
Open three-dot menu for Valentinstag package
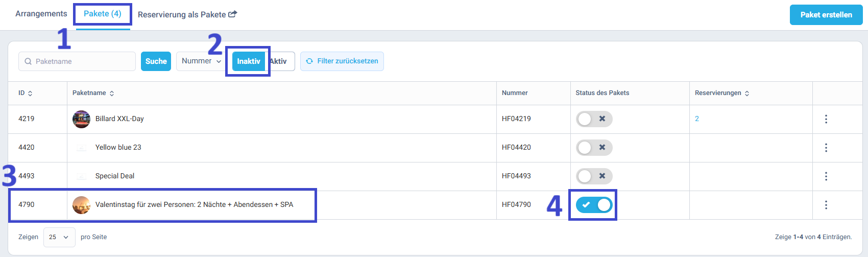coord(826,205)
